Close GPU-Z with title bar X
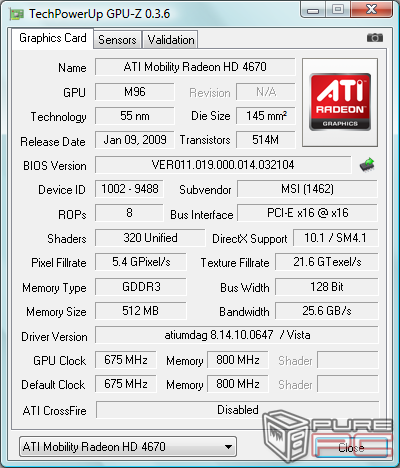 (x=371, y=9)
